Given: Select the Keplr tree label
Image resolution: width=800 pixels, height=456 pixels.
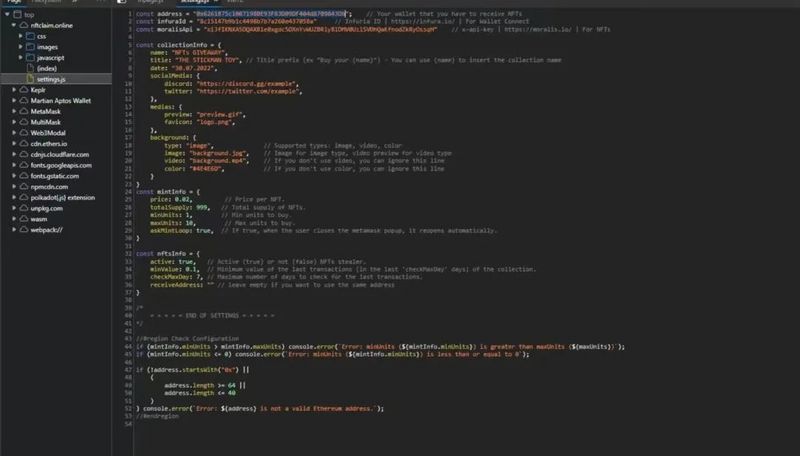Looking at the screenshot, I should [x=38, y=90].
